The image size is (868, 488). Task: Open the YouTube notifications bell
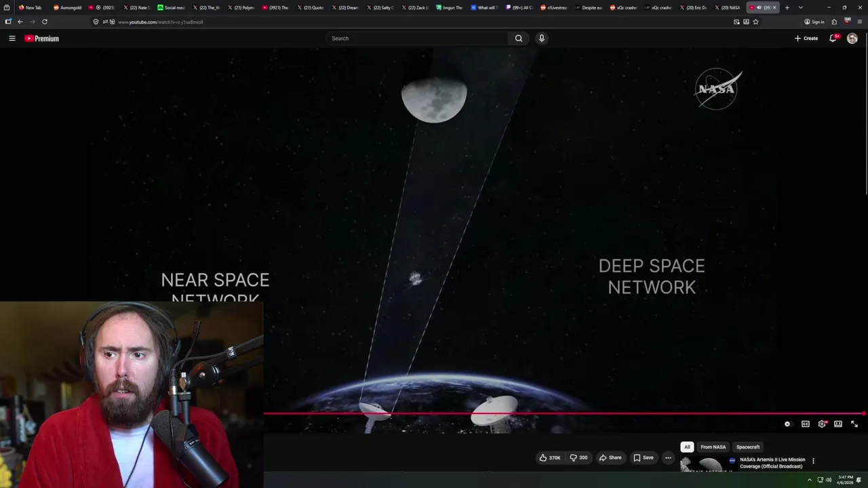[x=833, y=39]
